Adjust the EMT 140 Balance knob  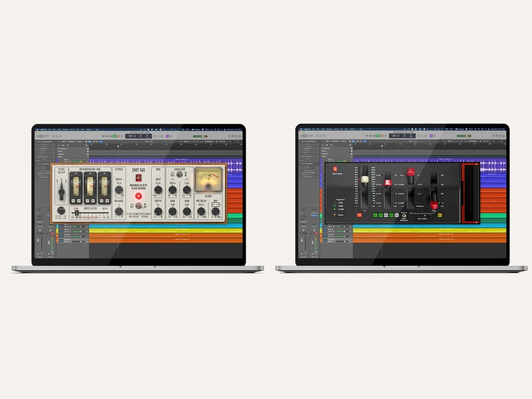point(119,211)
